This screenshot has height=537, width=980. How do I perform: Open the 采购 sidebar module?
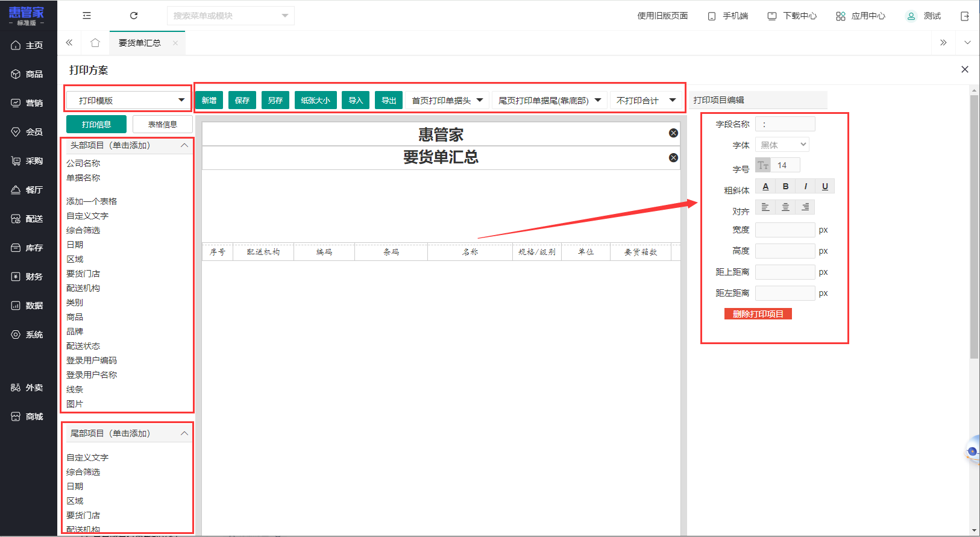tap(28, 161)
